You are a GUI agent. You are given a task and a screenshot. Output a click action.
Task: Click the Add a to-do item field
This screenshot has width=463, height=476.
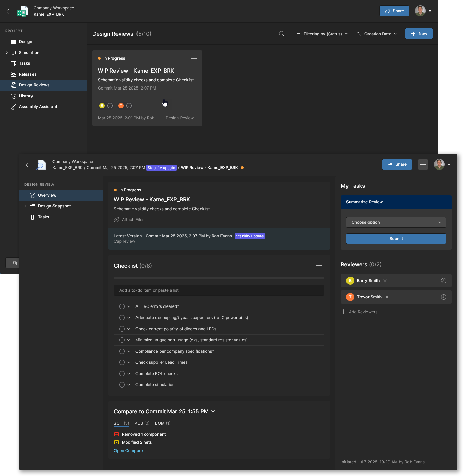click(219, 290)
